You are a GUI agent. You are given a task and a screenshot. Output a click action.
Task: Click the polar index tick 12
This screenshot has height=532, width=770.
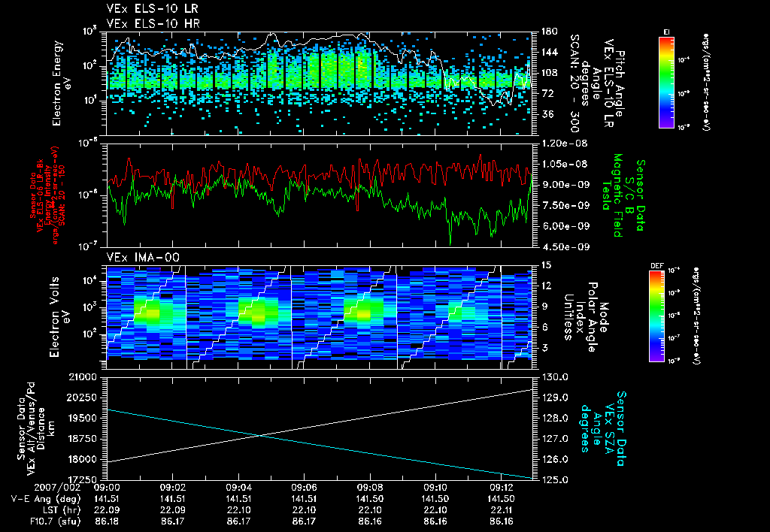coord(546,286)
